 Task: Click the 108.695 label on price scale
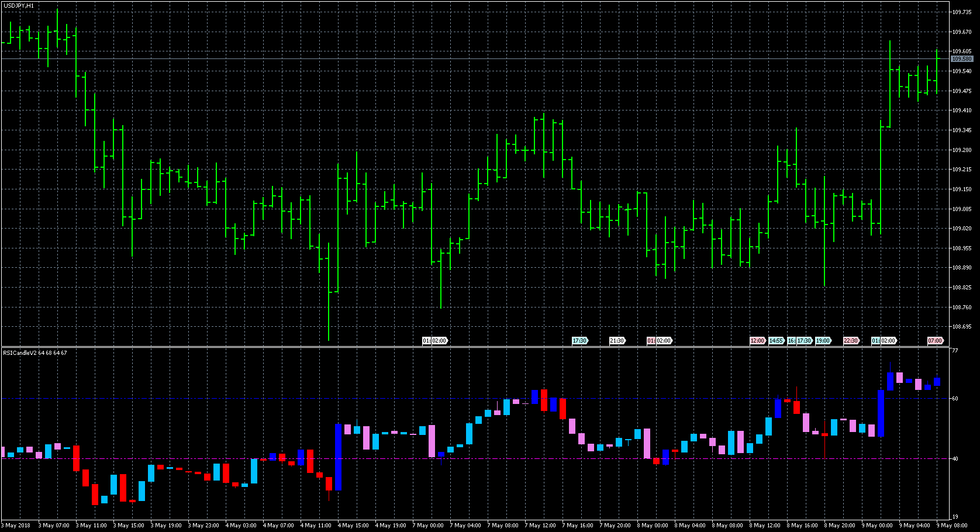coord(961,327)
